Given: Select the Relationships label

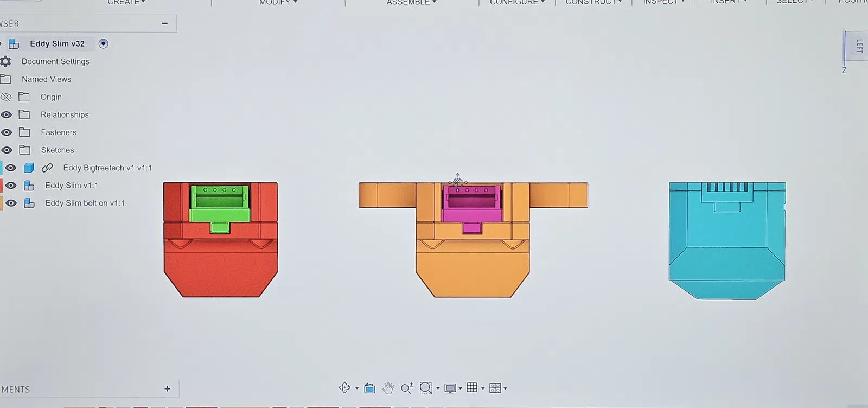Looking at the screenshot, I should (x=65, y=114).
